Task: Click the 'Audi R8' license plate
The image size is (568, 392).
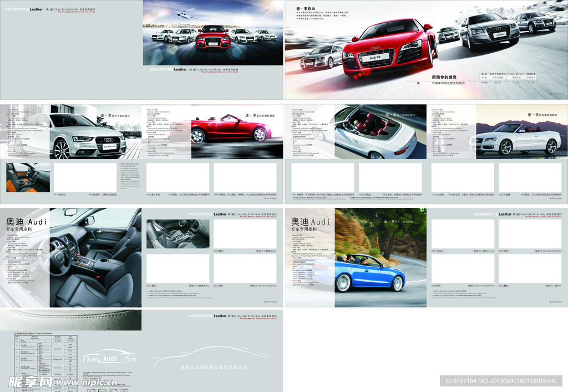Action: 375,57
